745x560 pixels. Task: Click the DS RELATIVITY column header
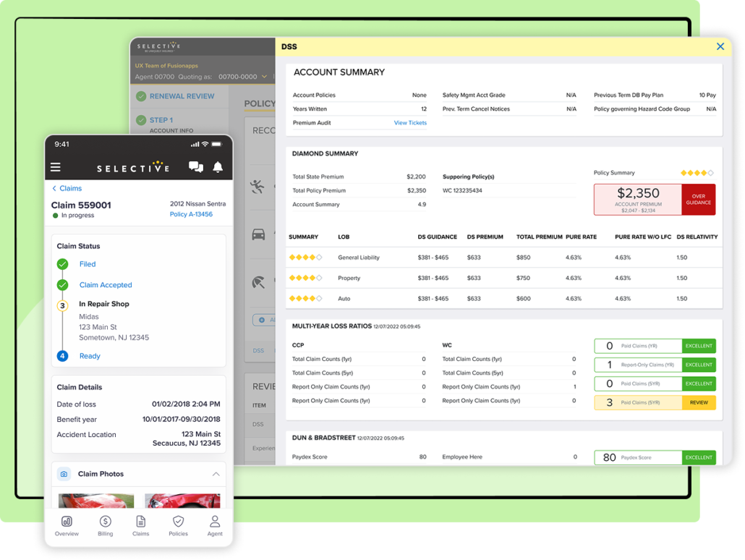(x=697, y=237)
